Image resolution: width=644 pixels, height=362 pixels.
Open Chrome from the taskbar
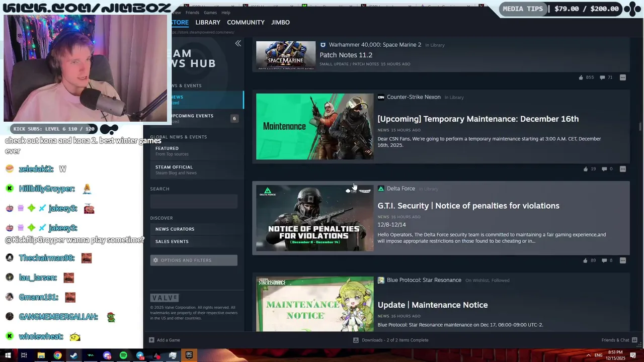pos(57,355)
